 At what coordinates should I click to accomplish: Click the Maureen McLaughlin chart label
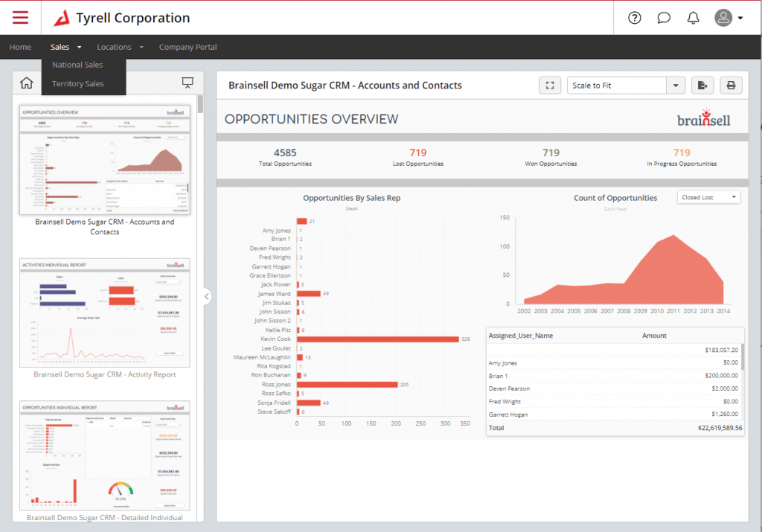(262, 357)
